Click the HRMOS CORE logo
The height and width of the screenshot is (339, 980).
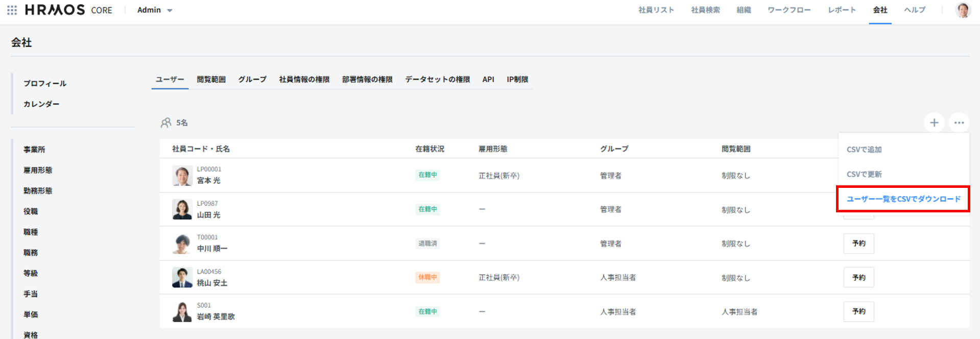(68, 10)
